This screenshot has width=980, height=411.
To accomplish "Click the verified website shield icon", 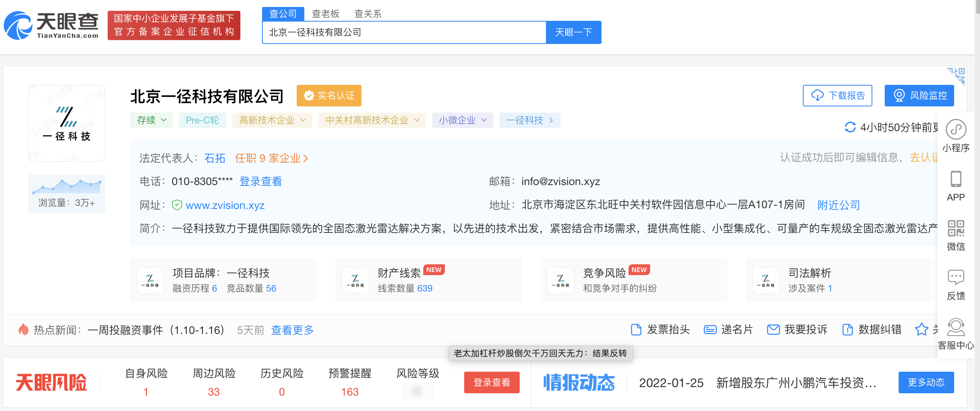I will (177, 205).
